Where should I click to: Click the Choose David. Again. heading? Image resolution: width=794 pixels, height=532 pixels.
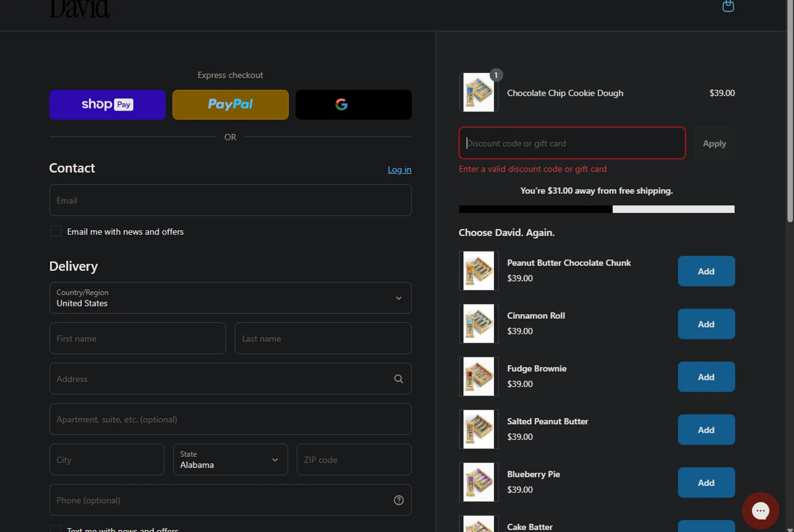point(507,233)
